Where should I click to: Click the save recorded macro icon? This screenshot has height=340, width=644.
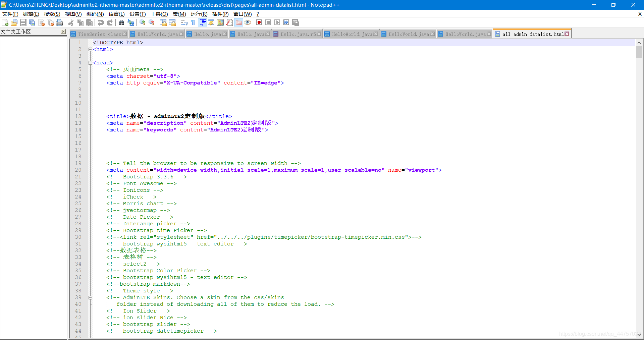(295, 22)
